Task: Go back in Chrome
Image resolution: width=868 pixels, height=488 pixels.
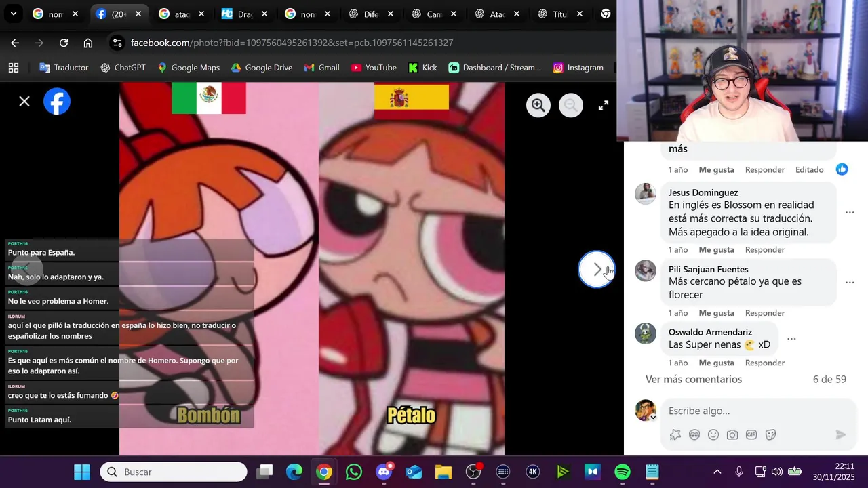Action: [15, 43]
